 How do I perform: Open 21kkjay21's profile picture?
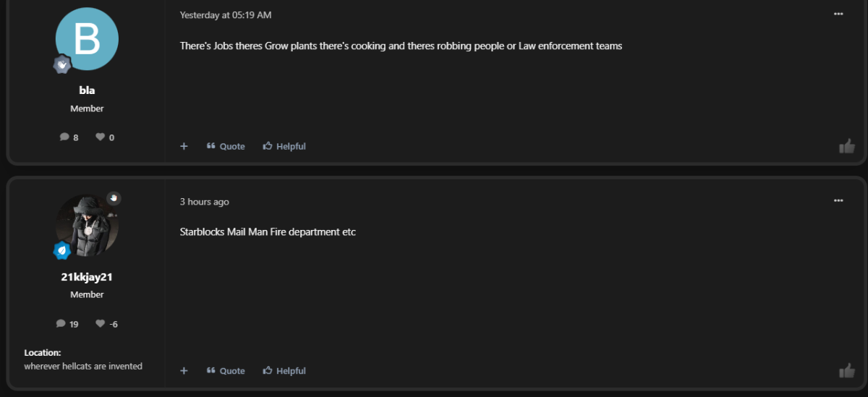87,225
